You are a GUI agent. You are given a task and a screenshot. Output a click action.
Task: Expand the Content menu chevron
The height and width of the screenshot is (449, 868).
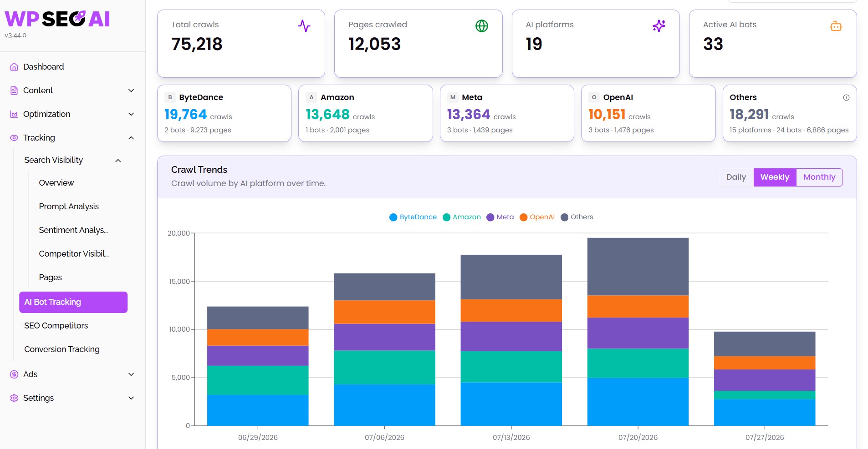coord(131,91)
